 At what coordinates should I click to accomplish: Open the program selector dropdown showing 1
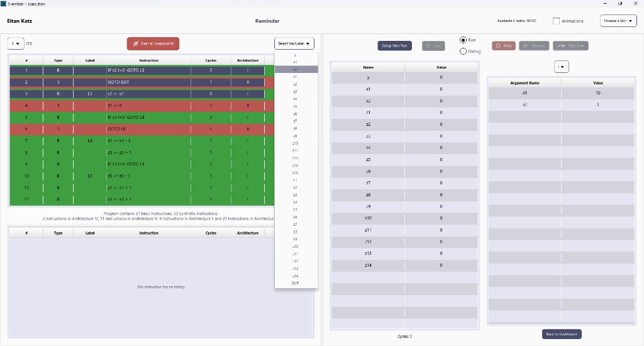tap(16, 43)
